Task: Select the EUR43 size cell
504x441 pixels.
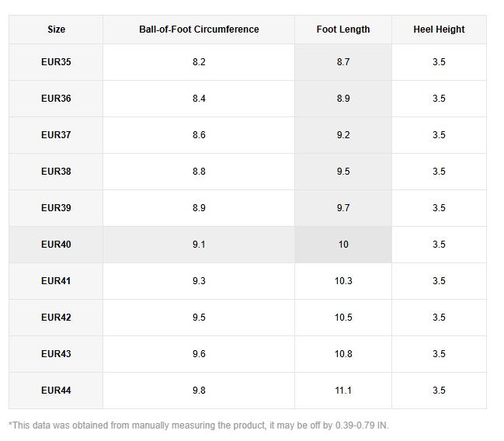Action: pos(56,354)
